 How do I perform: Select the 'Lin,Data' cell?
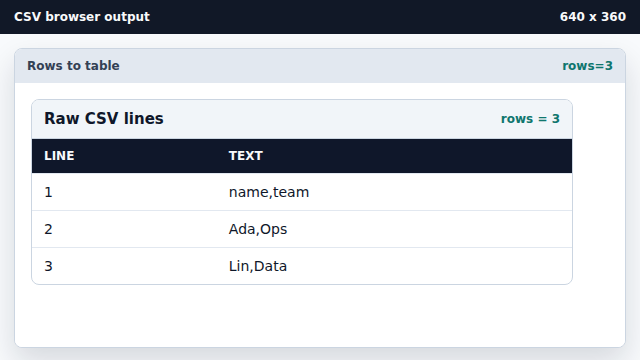pos(394,266)
